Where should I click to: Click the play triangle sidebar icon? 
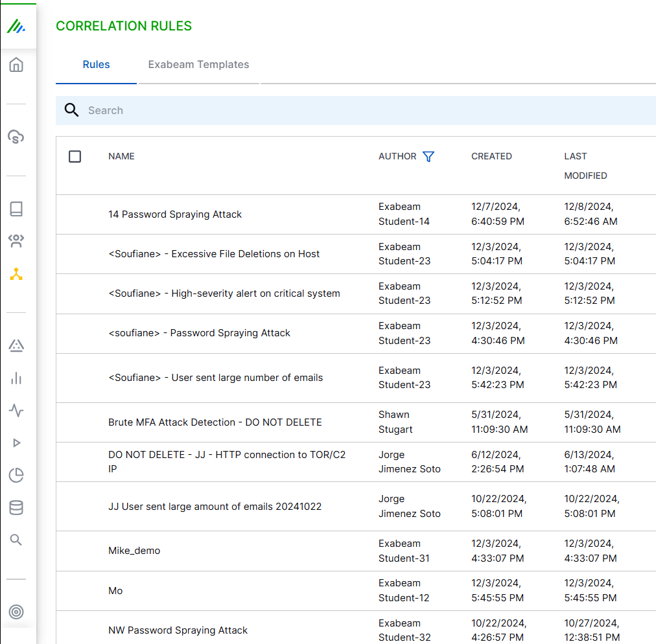coord(16,443)
